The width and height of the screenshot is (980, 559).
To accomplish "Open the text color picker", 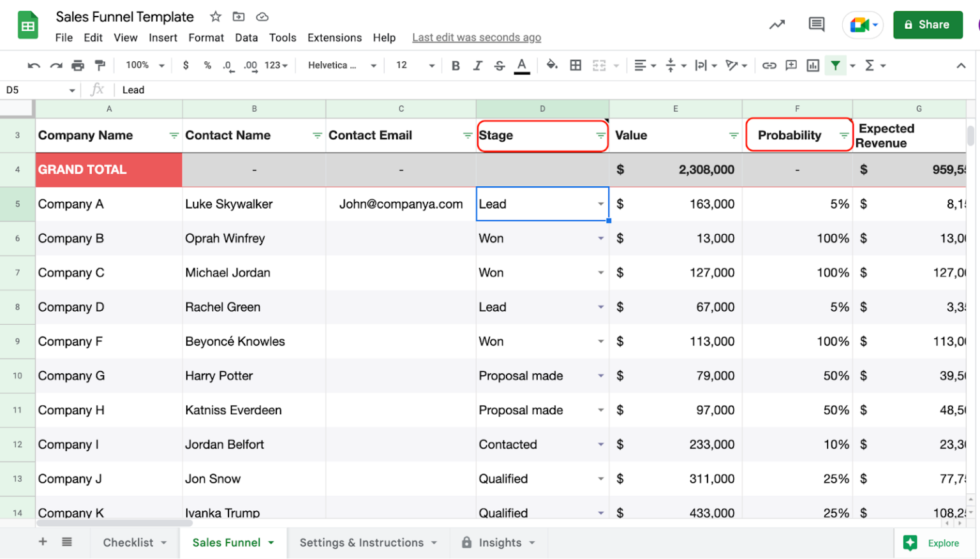I will (522, 65).
